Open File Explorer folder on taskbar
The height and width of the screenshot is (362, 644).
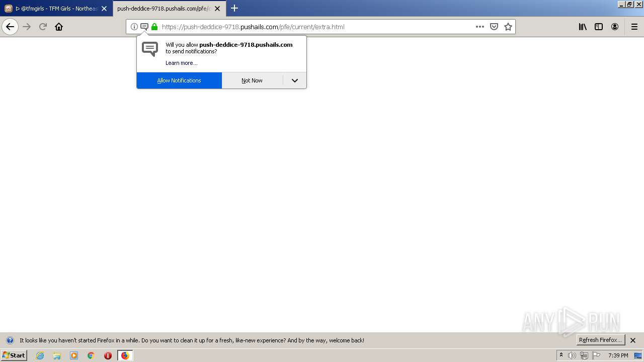click(57, 355)
